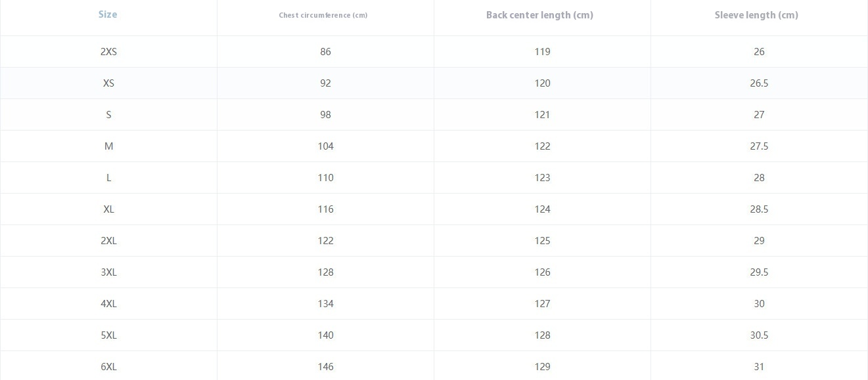Select the 2XS size row label
The image size is (868, 380).
coord(108,52)
